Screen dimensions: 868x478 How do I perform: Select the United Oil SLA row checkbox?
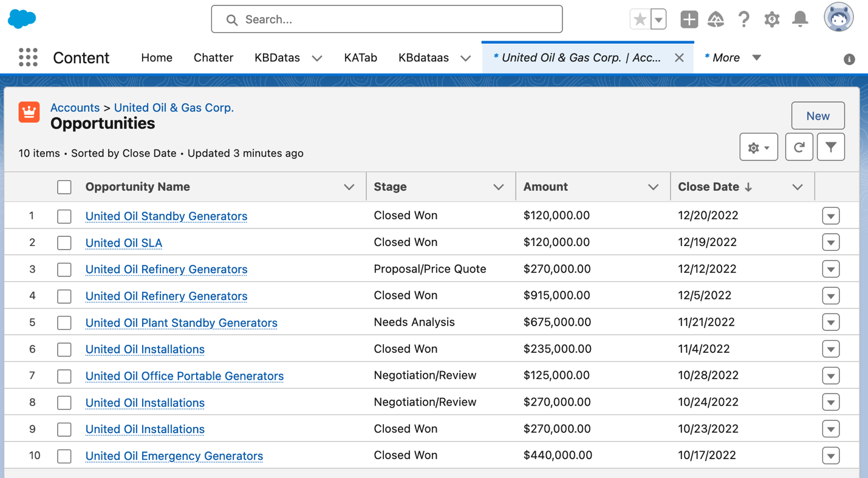[64, 243]
